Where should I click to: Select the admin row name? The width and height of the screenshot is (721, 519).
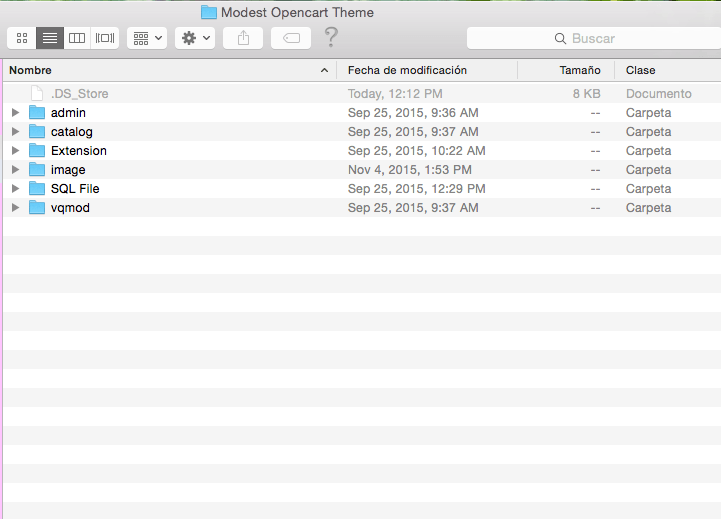point(68,113)
